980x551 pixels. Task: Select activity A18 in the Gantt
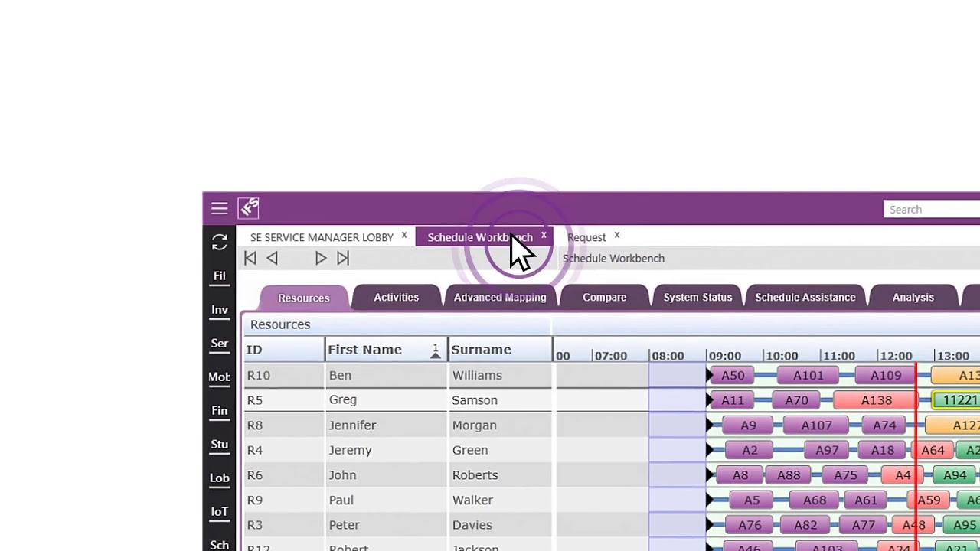click(x=883, y=451)
